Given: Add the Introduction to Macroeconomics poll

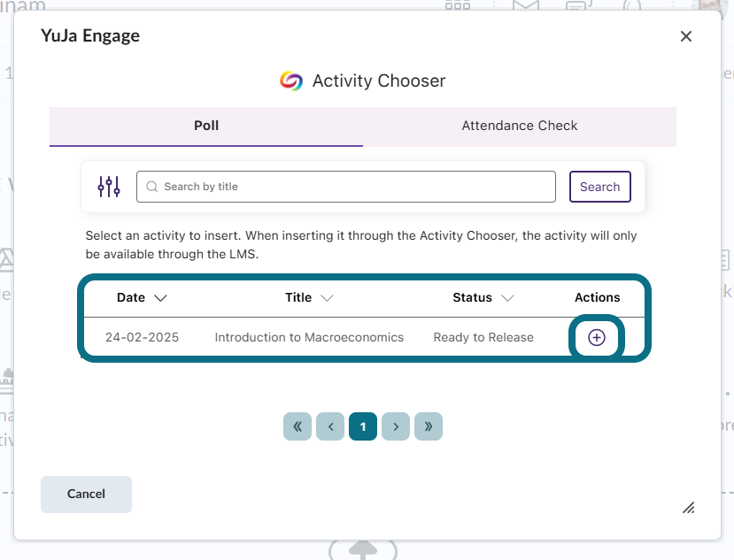Looking at the screenshot, I should coord(597,337).
